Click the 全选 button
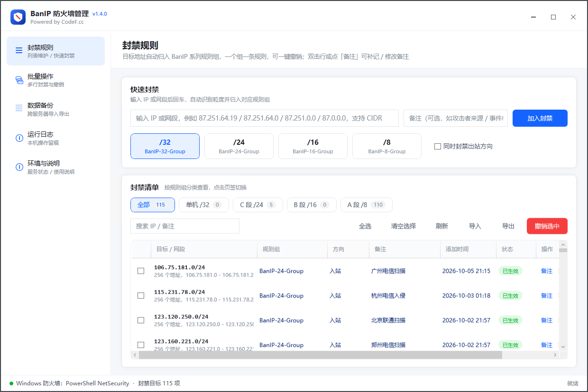 point(365,226)
